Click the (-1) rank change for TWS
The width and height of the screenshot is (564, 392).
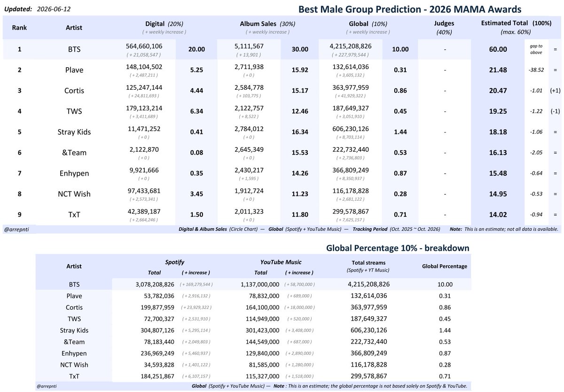point(555,111)
